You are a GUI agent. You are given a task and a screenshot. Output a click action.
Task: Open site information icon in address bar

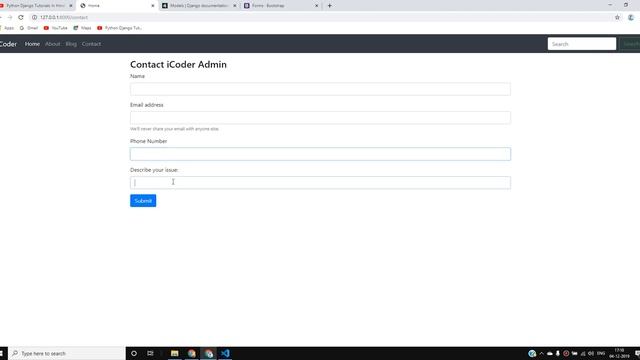click(x=35, y=18)
